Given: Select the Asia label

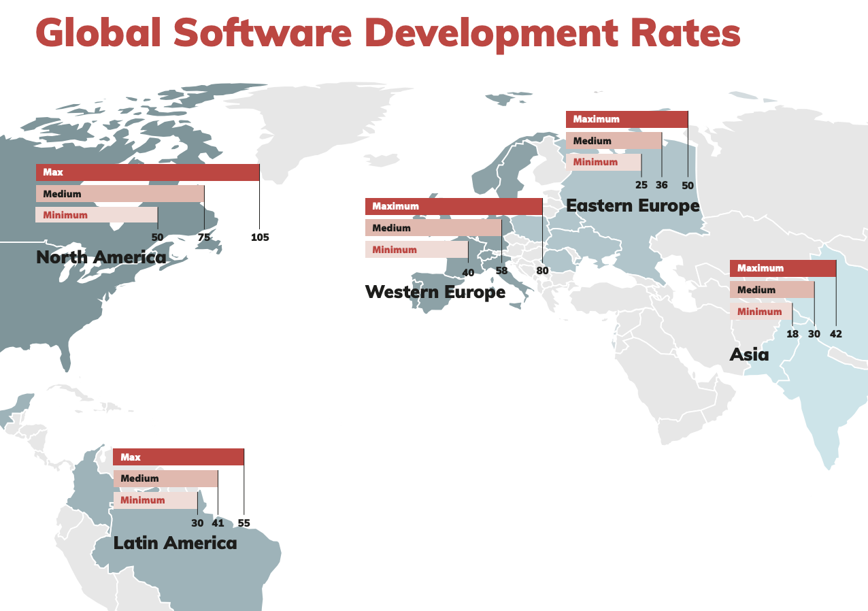Looking at the screenshot, I should [749, 354].
